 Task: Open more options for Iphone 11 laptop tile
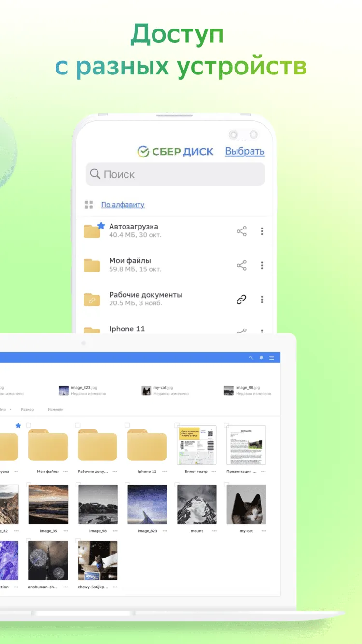pyautogui.click(x=165, y=472)
